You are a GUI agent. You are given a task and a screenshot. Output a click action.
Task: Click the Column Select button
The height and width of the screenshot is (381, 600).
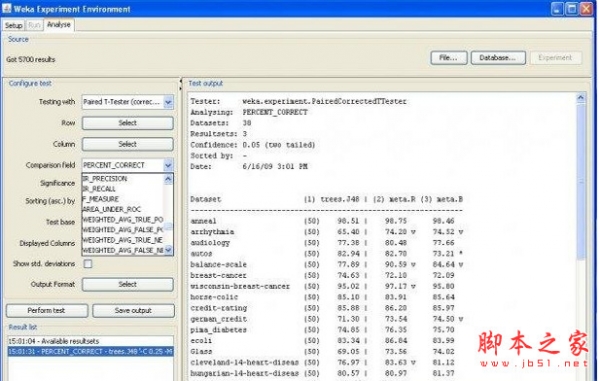pyautogui.click(x=127, y=144)
